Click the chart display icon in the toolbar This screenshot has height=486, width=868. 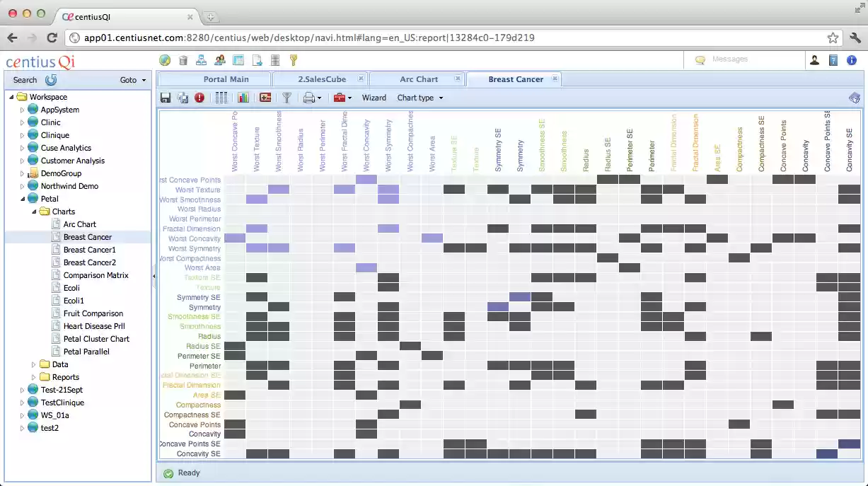pos(243,98)
